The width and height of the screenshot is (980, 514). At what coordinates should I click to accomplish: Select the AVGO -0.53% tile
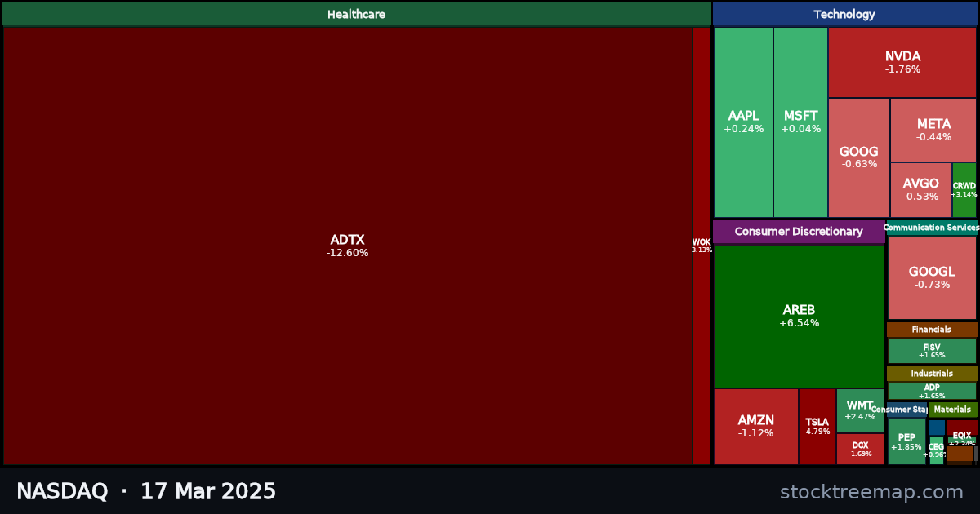coord(921,190)
